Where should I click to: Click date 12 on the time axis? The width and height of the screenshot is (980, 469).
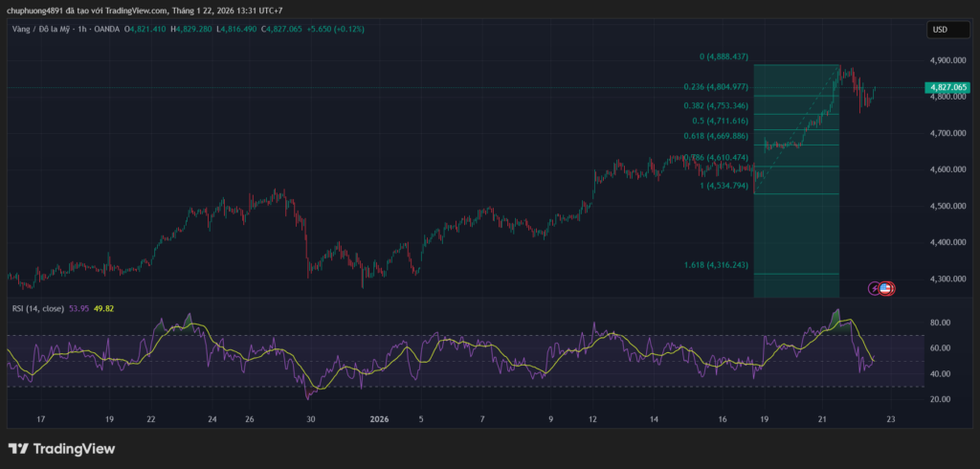coord(593,419)
